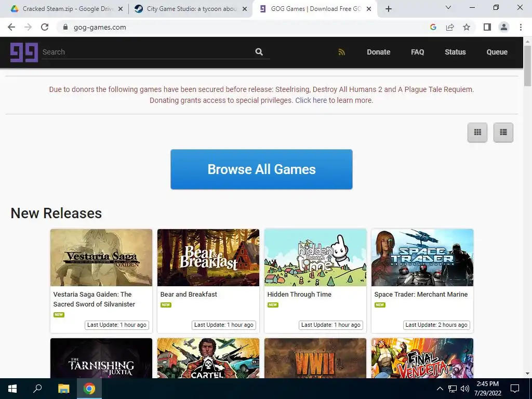Click the address bar URL
This screenshot has width=532, height=399.
click(100, 27)
